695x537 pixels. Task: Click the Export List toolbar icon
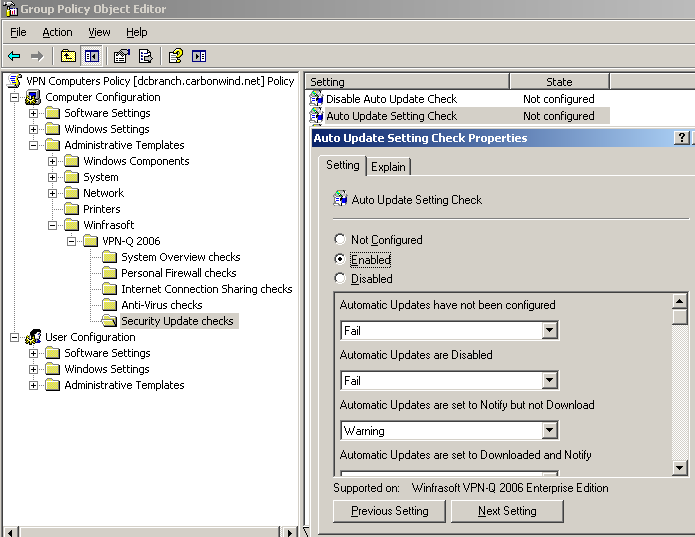tap(145, 56)
